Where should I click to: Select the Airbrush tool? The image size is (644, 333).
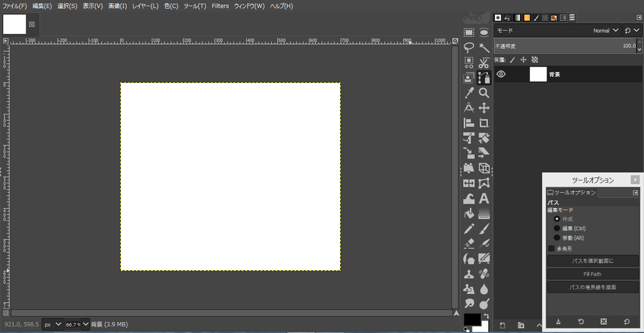(484, 244)
